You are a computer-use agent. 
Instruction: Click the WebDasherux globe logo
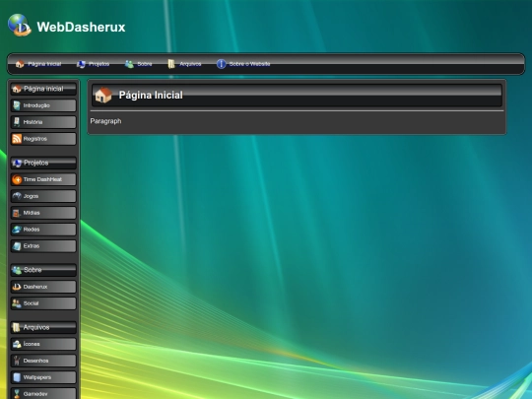pos(20,25)
